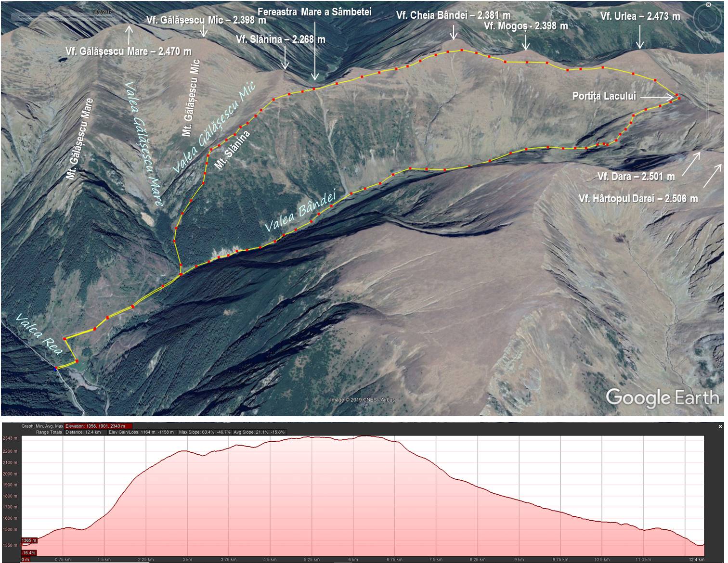
Task: Click the path start point near Valea Rea
Action: coord(56,368)
